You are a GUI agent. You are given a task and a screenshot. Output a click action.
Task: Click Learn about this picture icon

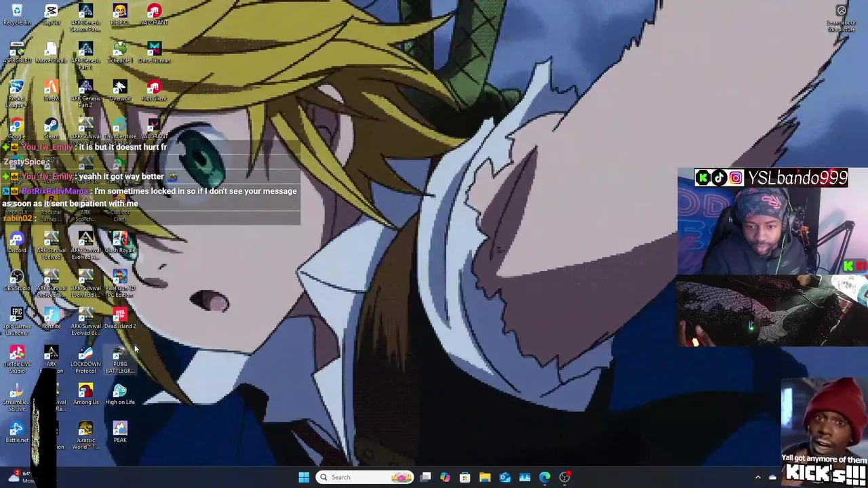(842, 18)
